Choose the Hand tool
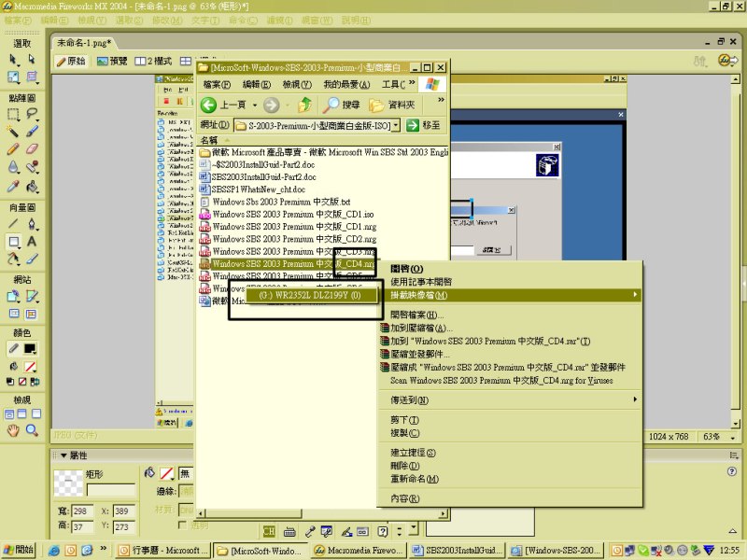This screenshot has width=747, height=560. [x=13, y=430]
